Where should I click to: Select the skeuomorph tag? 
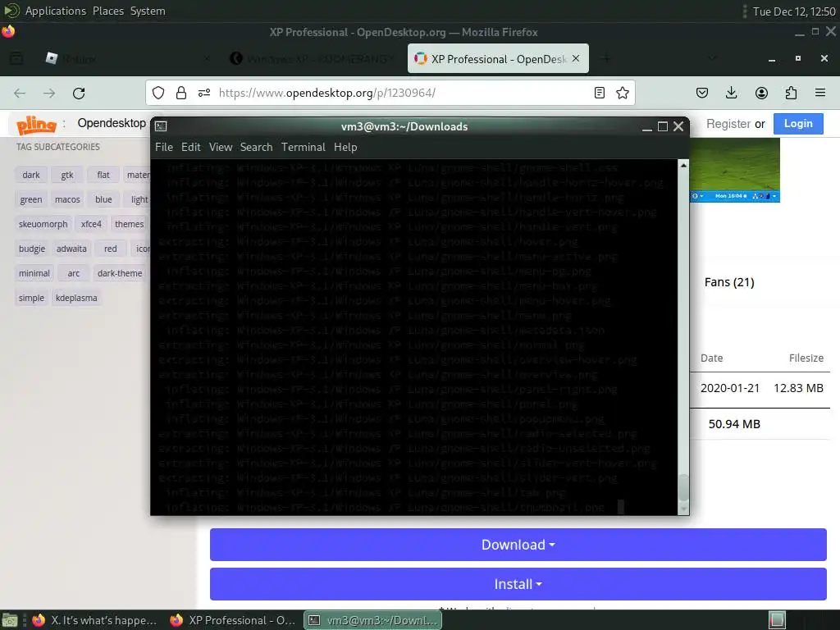tap(43, 224)
